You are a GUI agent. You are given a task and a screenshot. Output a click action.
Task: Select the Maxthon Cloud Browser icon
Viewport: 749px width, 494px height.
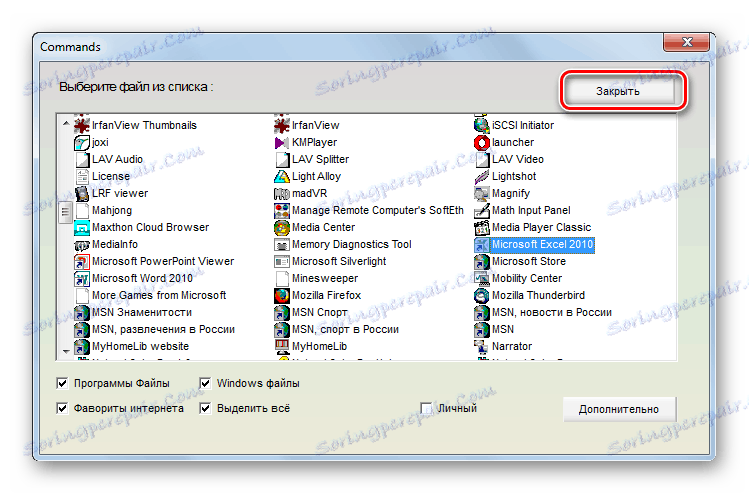(x=82, y=227)
